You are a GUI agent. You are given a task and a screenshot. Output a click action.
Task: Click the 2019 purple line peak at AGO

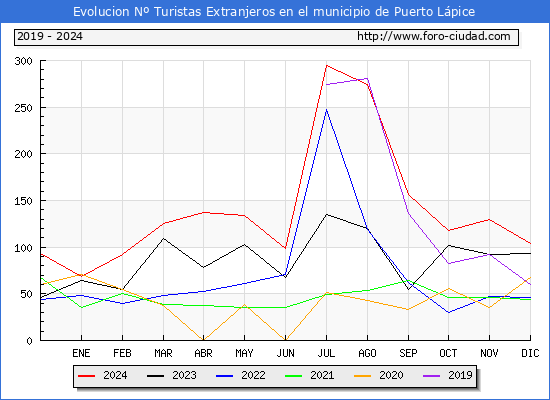367,78
